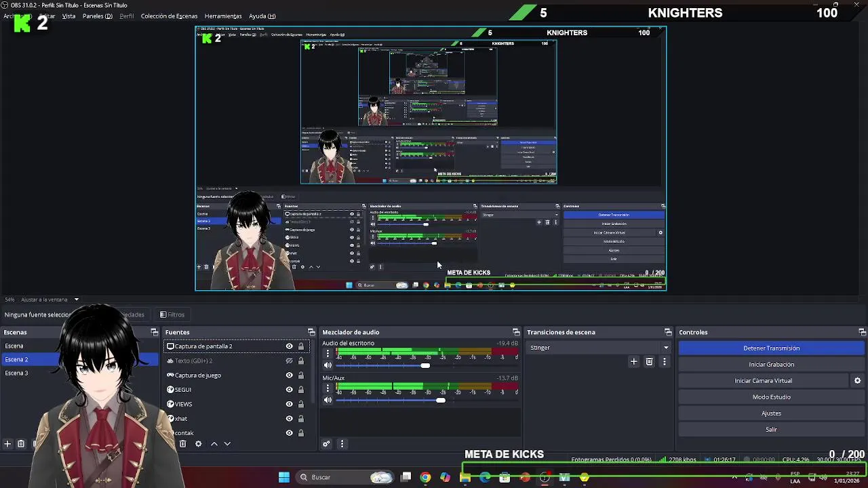Hide VIEWS source with eye icon

(x=289, y=404)
